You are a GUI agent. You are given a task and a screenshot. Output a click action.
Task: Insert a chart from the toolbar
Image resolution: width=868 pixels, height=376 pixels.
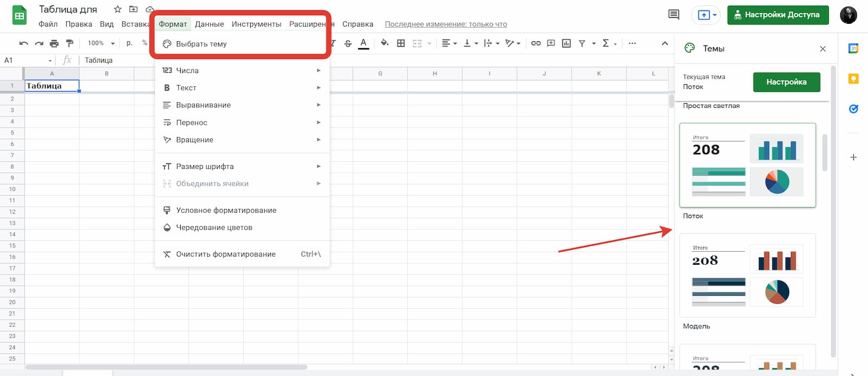(566, 43)
